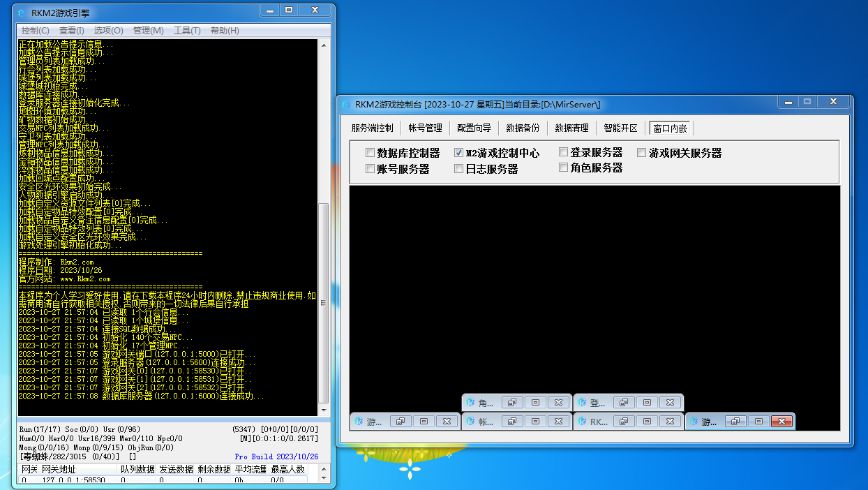This screenshot has width=868, height=490.
Task: Expand the 工具(T) menu
Action: coord(186,31)
